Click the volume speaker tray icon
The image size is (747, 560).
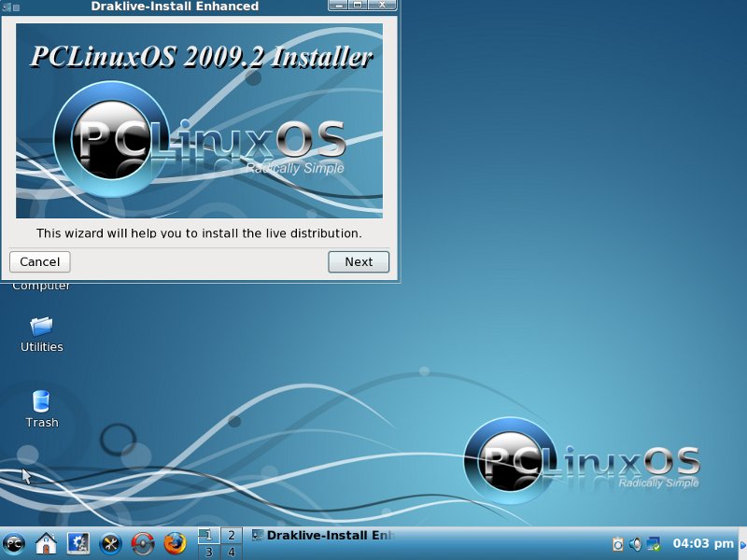(635, 543)
